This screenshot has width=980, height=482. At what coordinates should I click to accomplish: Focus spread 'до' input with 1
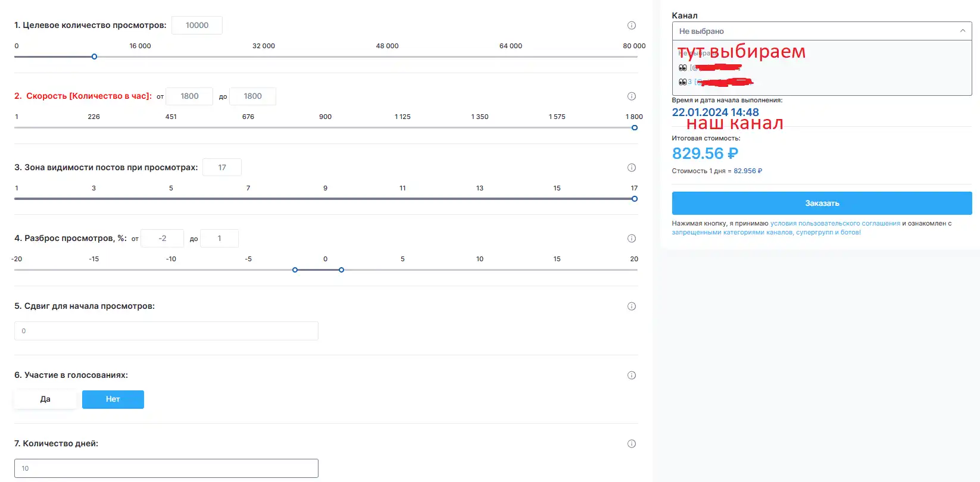219,239
